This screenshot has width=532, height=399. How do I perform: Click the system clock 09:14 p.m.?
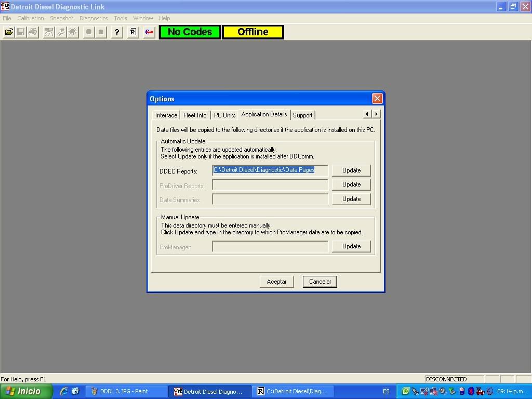click(511, 391)
